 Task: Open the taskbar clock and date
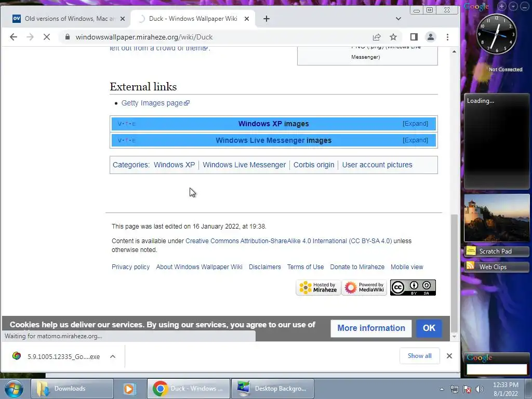506,389
